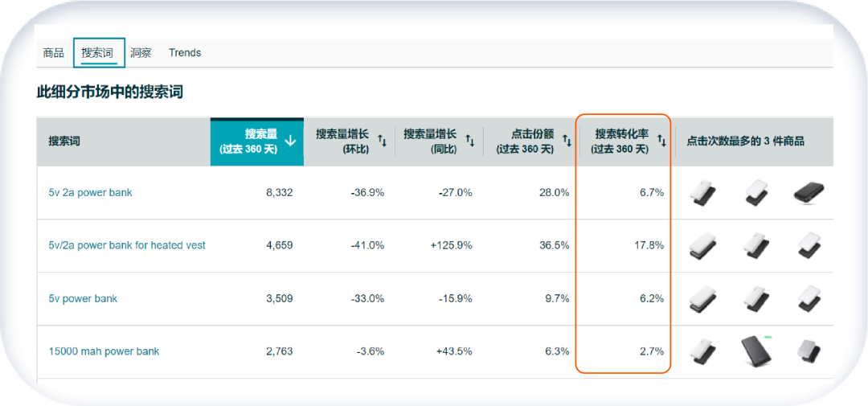Open black power bank thumbnail in first row
The width and height of the screenshot is (868, 406).
coord(809,192)
